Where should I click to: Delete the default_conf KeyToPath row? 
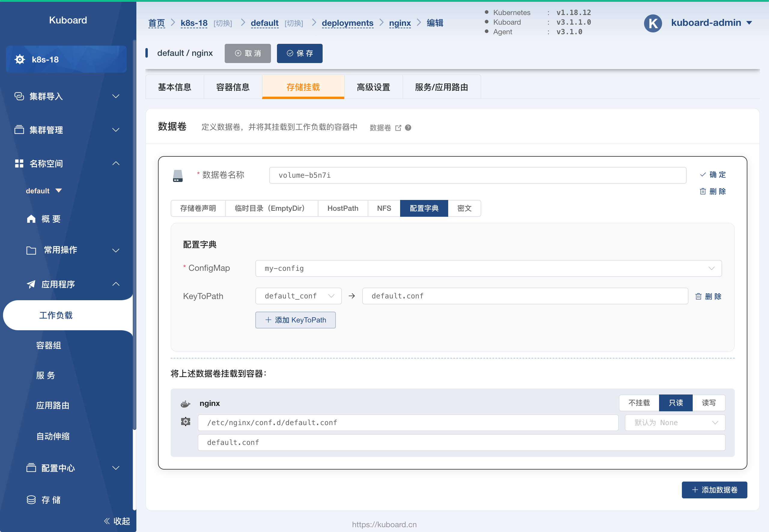point(708,296)
